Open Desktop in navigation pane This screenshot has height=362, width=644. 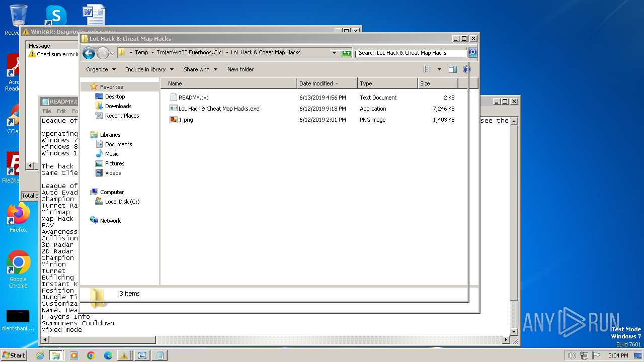[x=115, y=97]
